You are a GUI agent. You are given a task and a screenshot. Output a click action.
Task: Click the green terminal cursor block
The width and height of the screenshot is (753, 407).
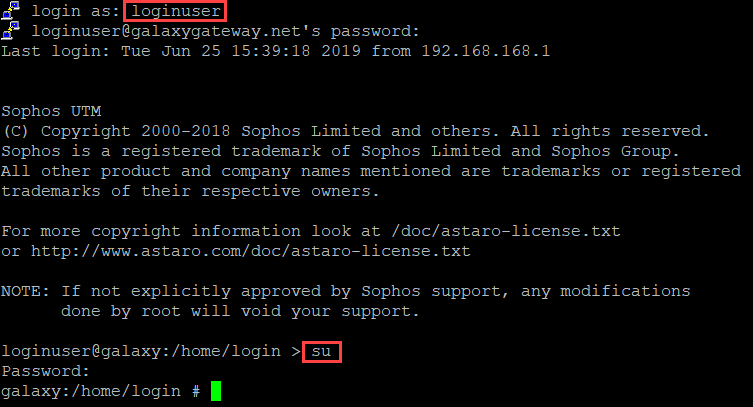click(x=216, y=391)
